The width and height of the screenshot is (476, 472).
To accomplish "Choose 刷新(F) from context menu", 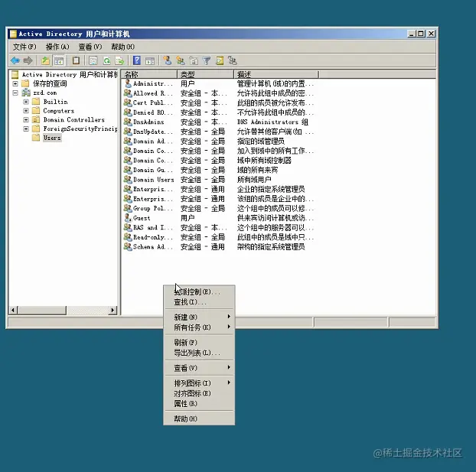I will [199, 343].
